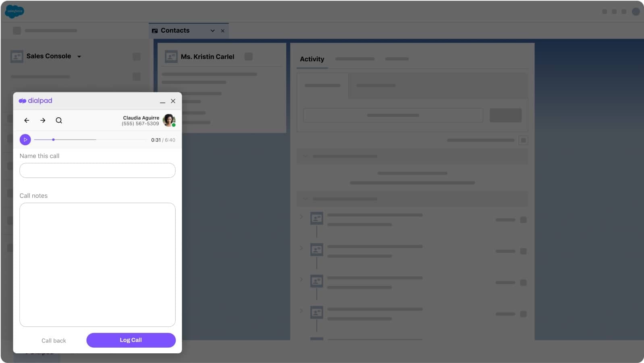Play the call recording

(25, 140)
